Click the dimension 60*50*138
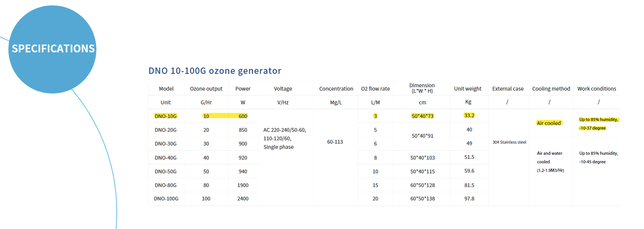 tap(422, 198)
